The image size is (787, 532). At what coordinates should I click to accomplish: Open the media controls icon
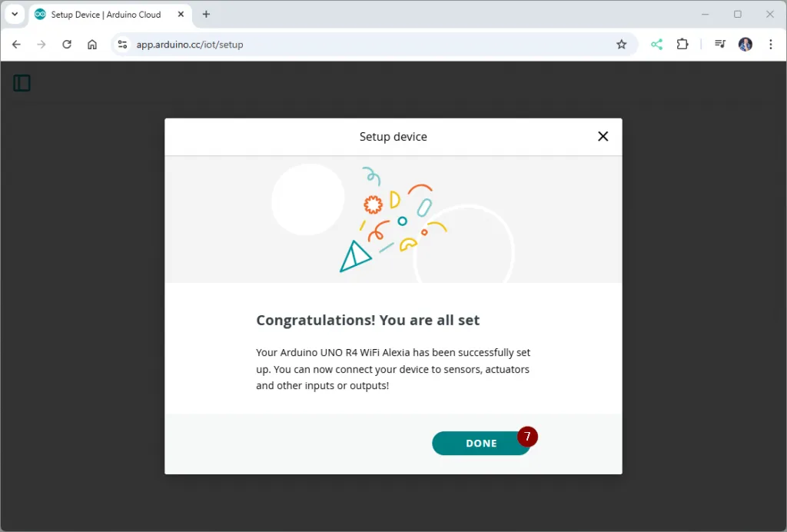tap(719, 45)
